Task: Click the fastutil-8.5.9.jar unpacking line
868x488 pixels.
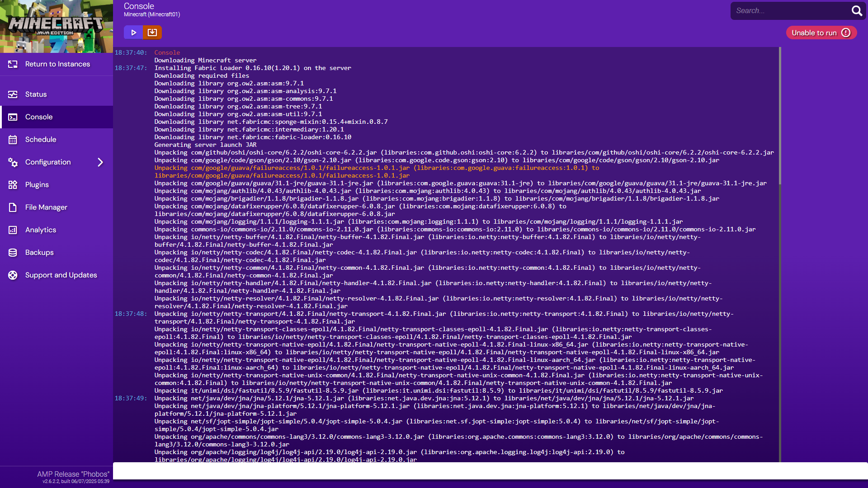Action: 439,390
